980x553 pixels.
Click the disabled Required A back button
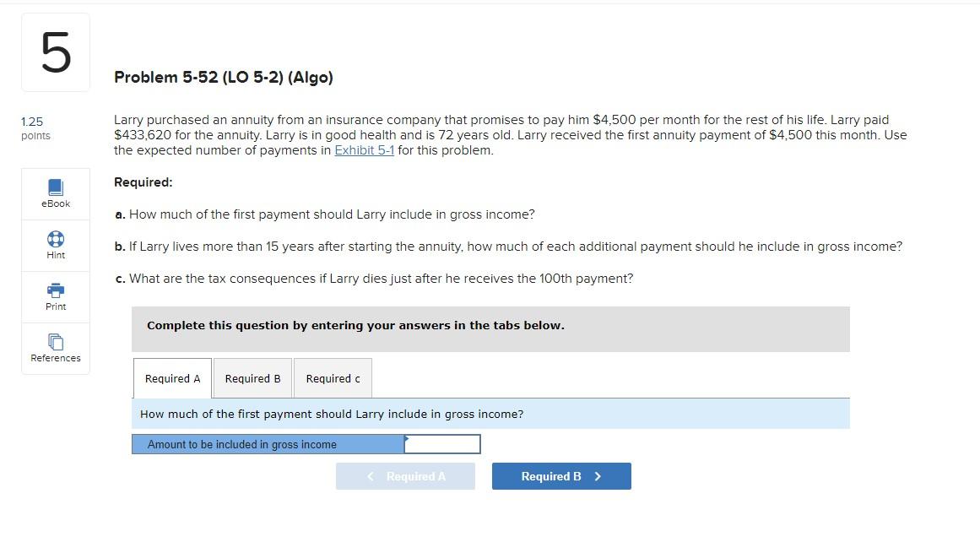[x=405, y=475]
